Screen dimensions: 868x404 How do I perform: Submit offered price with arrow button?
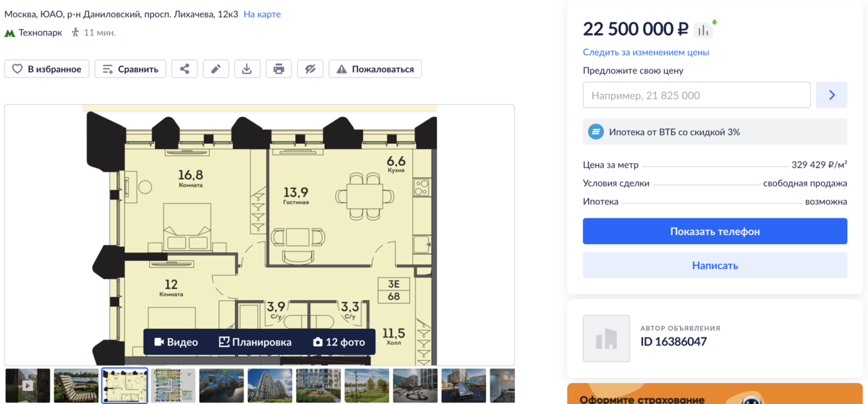tap(832, 95)
